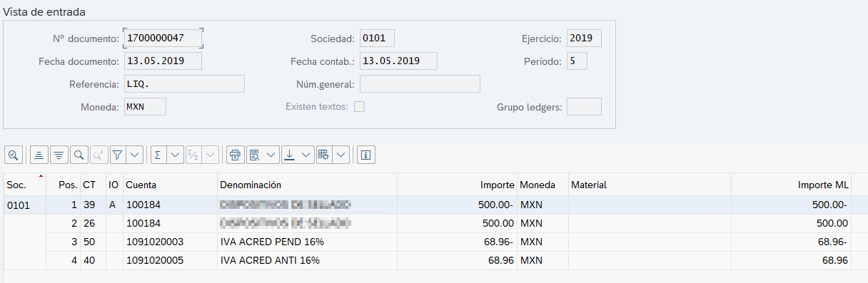
Task: Sort the table in ascending order
Action: click(x=39, y=155)
